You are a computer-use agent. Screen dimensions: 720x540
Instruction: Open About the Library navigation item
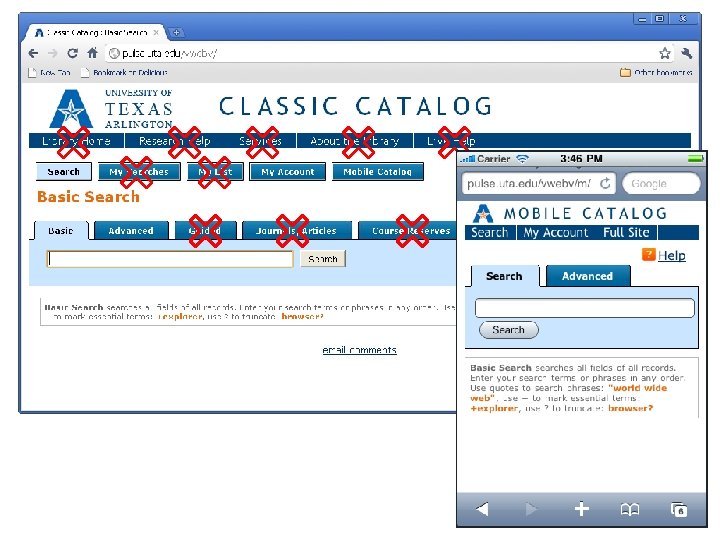[355, 141]
